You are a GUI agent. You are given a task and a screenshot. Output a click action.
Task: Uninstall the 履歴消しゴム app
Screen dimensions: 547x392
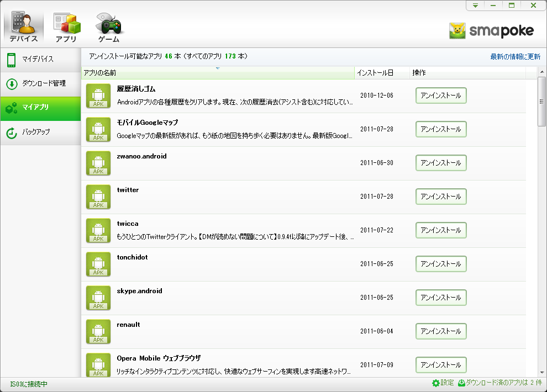[x=441, y=96]
